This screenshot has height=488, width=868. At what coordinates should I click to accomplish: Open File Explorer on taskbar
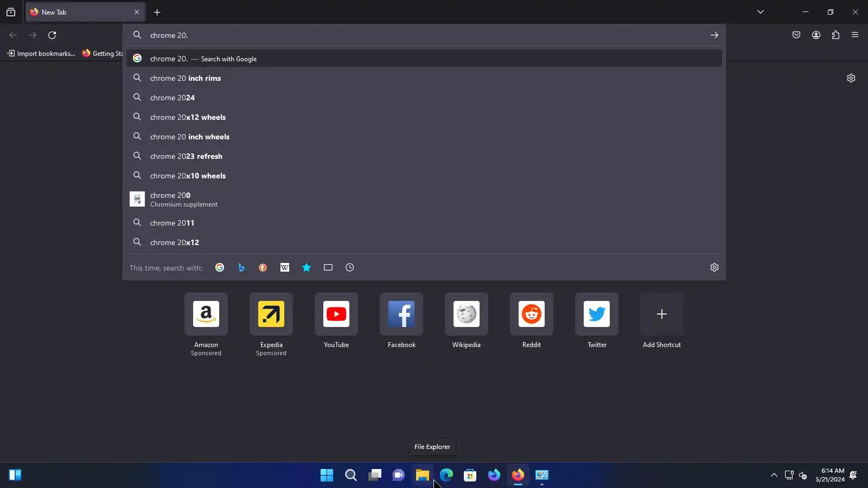tap(423, 476)
